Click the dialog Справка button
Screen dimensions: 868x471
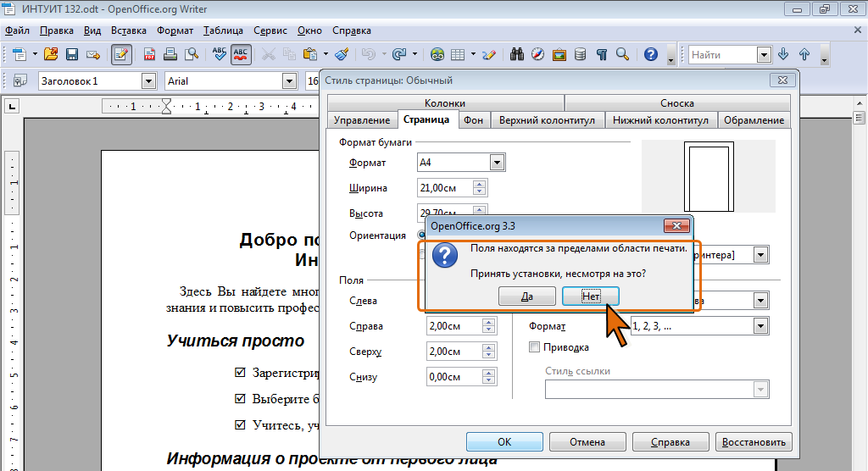[670, 441]
